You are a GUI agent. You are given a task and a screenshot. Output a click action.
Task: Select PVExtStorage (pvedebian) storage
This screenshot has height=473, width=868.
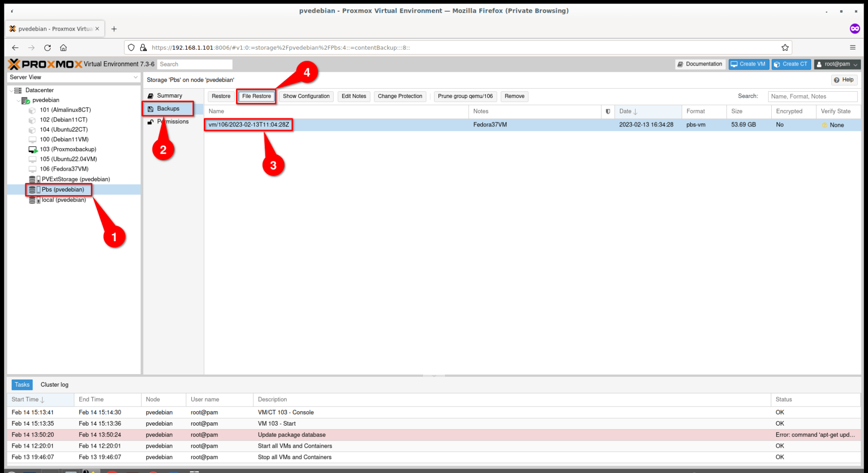click(x=75, y=179)
